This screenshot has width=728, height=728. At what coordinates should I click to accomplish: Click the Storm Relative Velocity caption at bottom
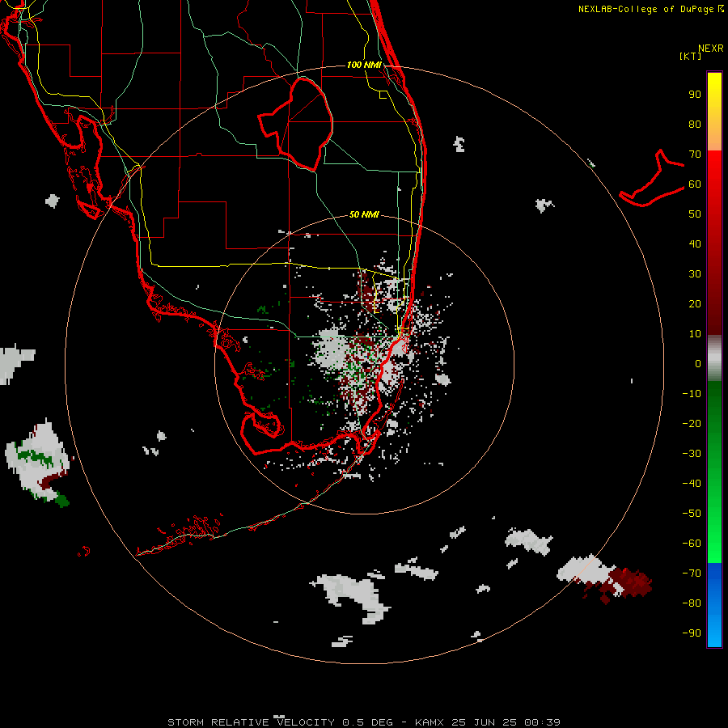pyautogui.click(x=363, y=722)
